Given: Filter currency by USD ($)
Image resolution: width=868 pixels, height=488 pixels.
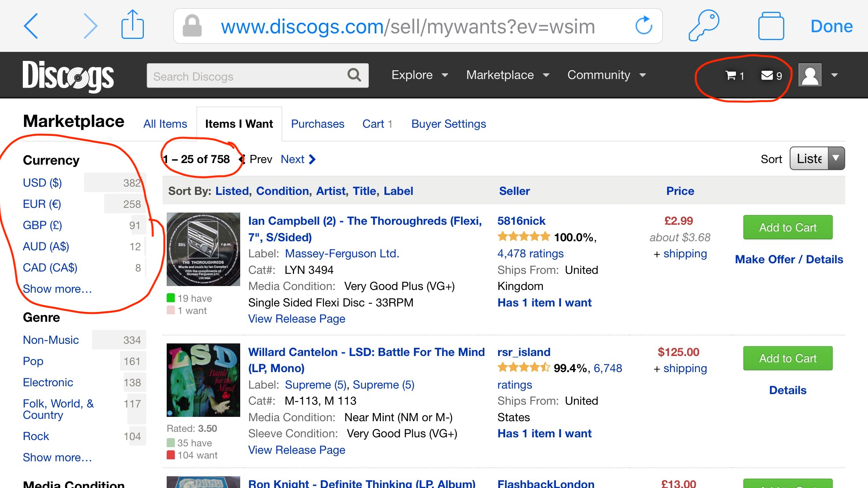Looking at the screenshot, I should pyautogui.click(x=42, y=183).
